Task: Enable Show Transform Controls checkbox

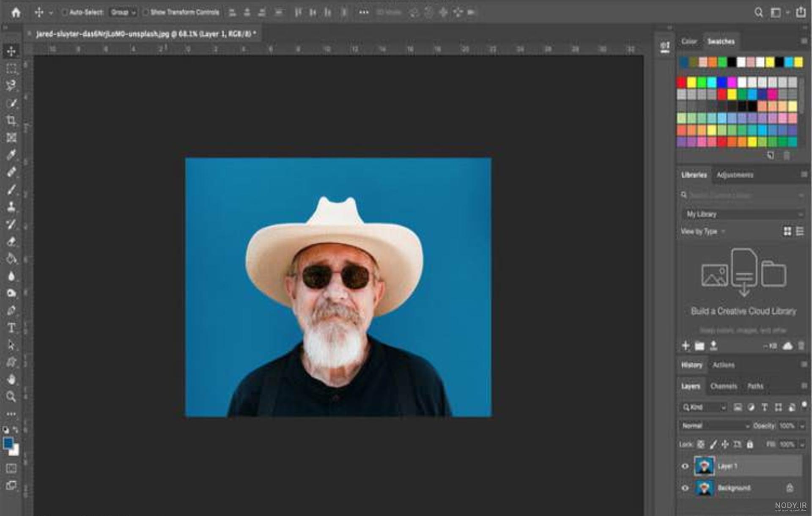Action: pyautogui.click(x=145, y=13)
